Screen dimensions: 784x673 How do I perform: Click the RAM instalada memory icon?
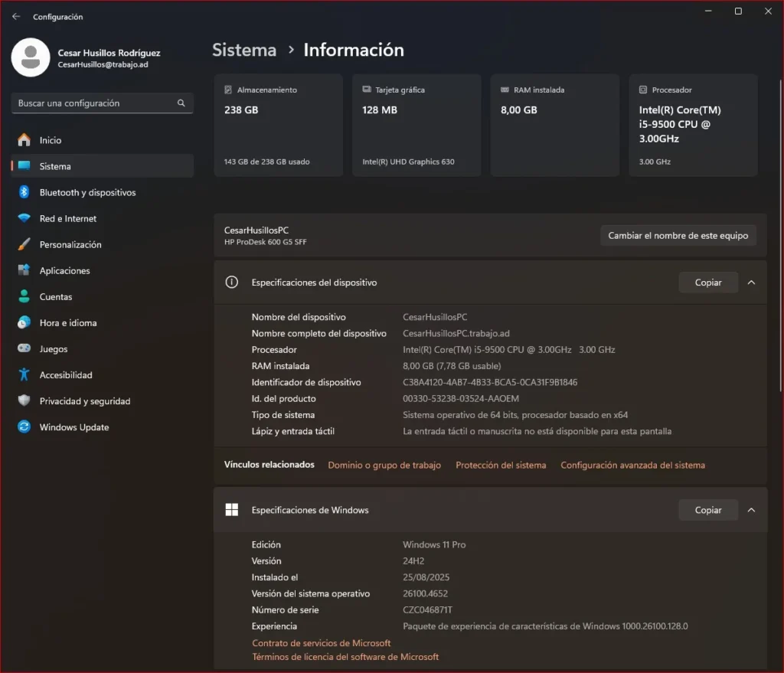(x=505, y=90)
